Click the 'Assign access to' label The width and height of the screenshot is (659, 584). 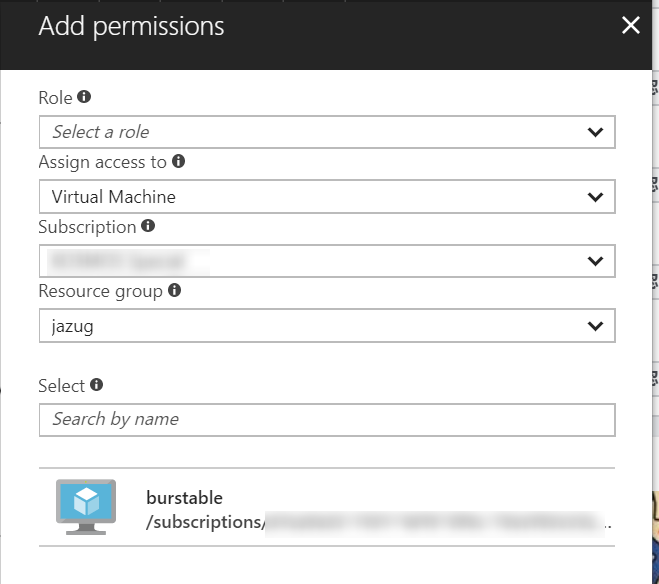(x=102, y=162)
